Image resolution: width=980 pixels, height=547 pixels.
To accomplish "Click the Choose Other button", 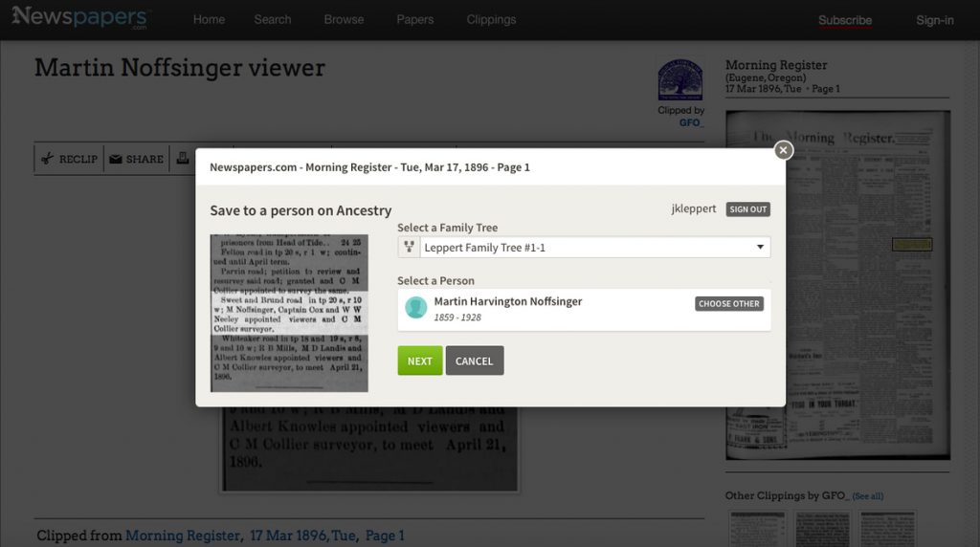I will [728, 304].
